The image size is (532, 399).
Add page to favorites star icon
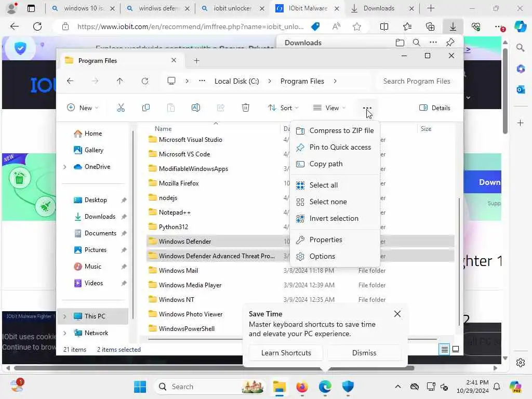coord(356,26)
